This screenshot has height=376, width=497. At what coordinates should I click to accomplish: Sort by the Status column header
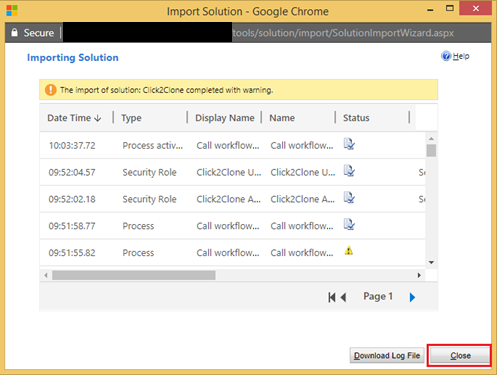click(356, 118)
